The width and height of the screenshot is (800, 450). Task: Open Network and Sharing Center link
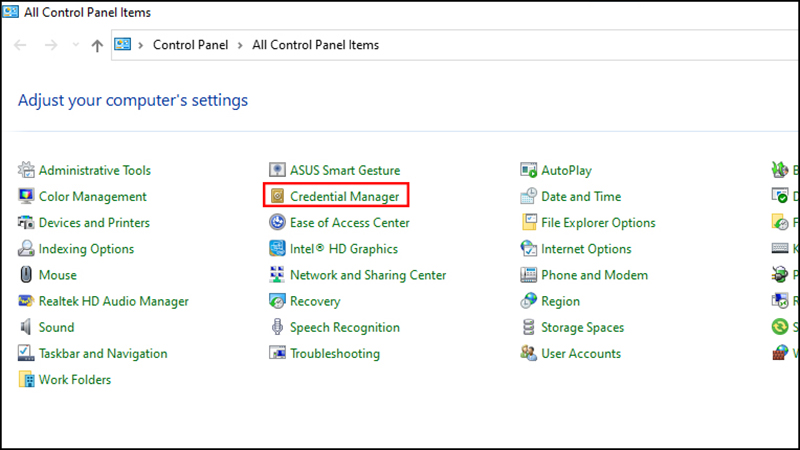tap(368, 275)
